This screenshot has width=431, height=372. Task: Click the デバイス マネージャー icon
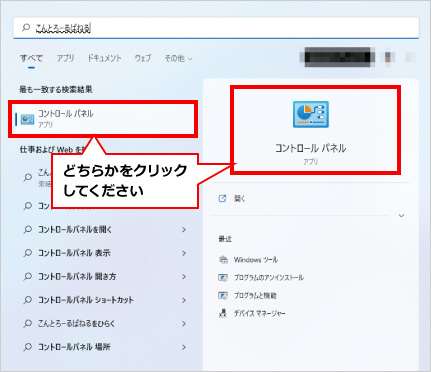click(x=223, y=313)
